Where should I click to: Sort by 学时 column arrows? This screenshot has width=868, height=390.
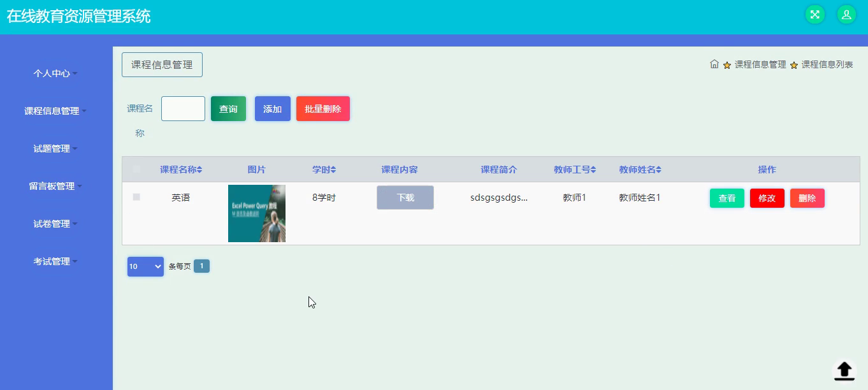(333, 170)
